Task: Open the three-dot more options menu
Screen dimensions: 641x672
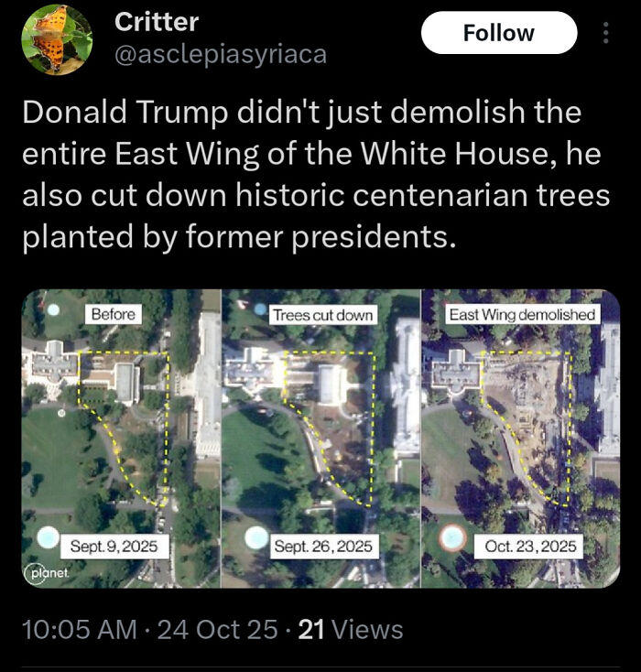Action: pyautogui.click(x=604, y=33)
